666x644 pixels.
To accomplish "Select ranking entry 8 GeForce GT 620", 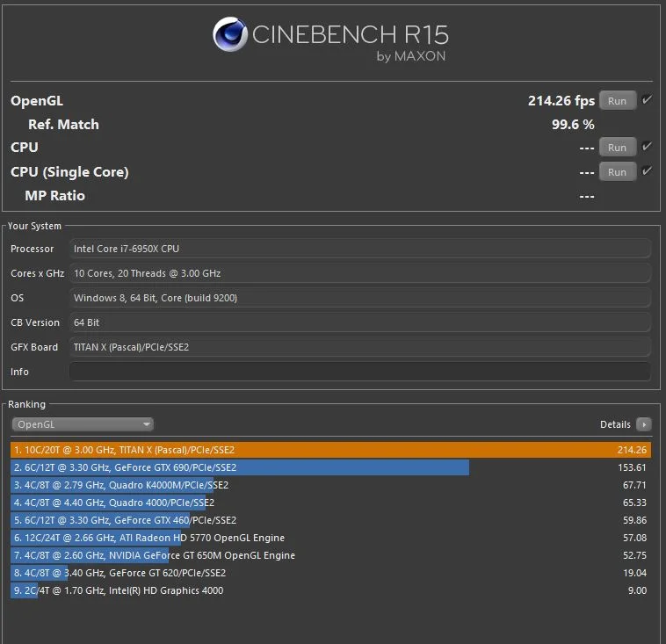I will [x=331, y=573].
